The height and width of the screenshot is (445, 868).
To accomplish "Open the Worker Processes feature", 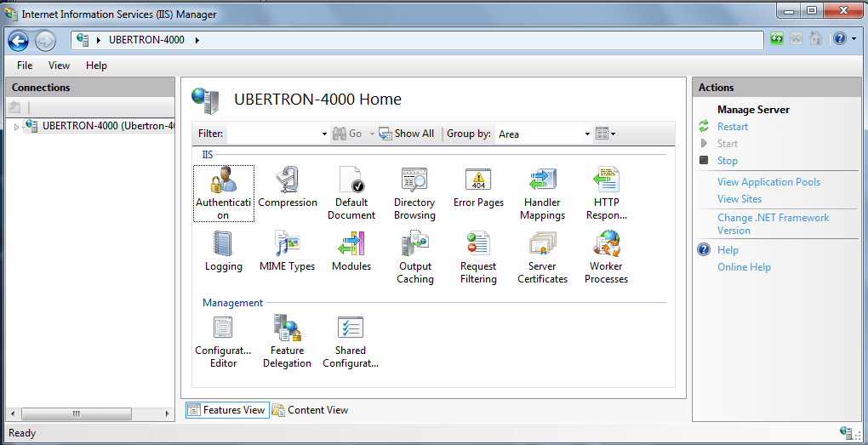I will pyautogui.click(x=606, y=257).
